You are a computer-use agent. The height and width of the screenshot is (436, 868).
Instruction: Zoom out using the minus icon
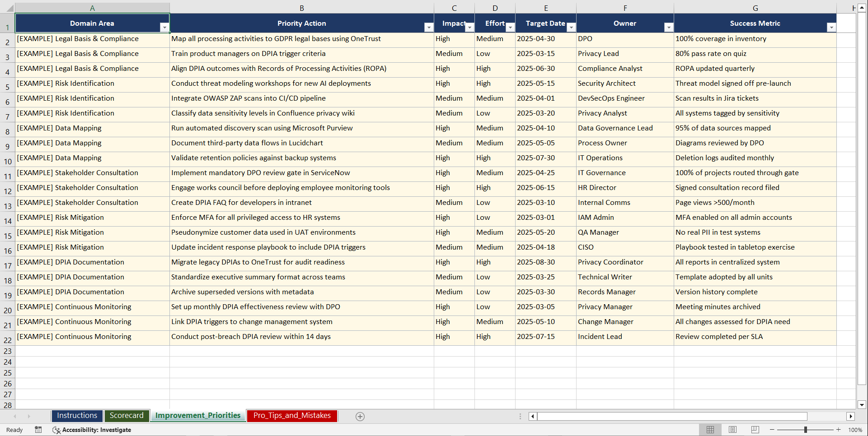pos(771,430)
